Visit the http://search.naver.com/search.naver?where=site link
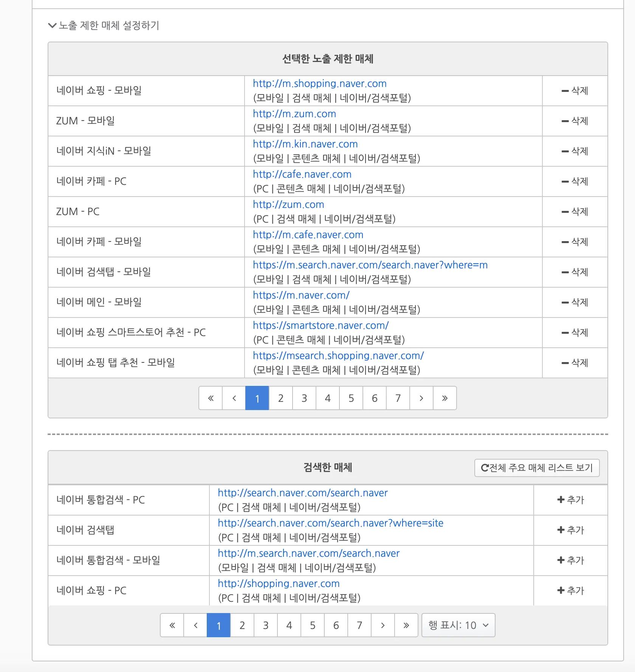Viewport: 635px width, 672px height. [330, 523]
